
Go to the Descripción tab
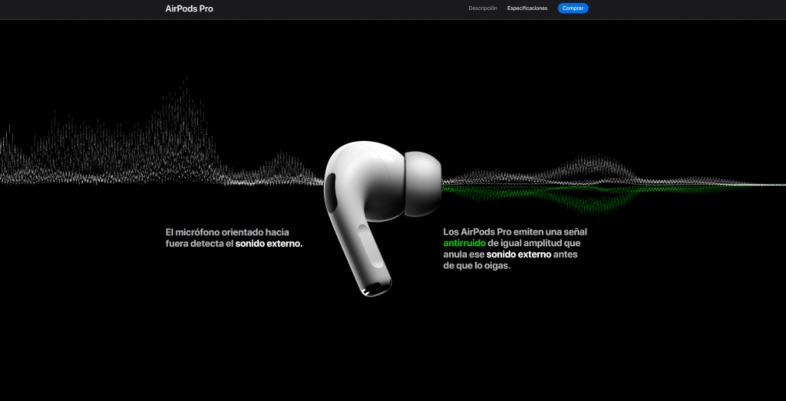483,8
